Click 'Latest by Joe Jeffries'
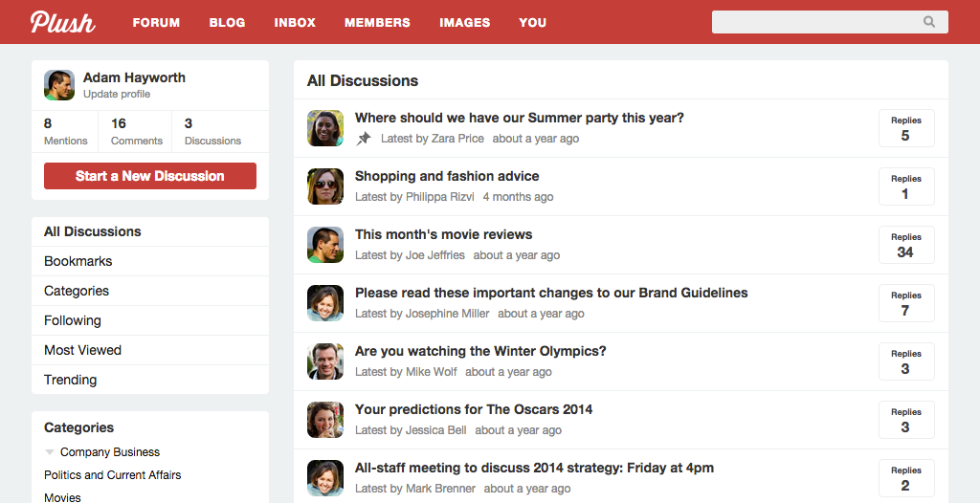Viewport: 980px width, 503px height. [410, 255]
